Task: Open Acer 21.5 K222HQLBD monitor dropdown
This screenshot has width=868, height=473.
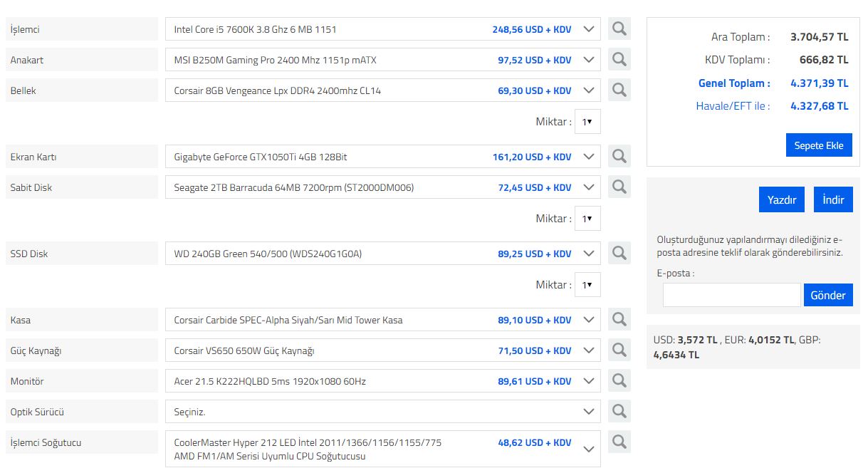Action: point(383,381)
